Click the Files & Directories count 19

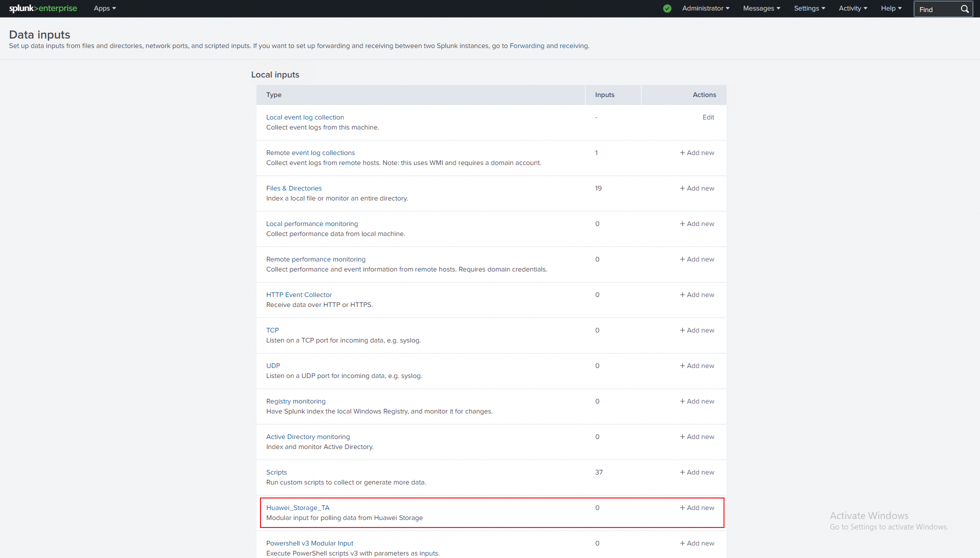[x=598, y=188]
